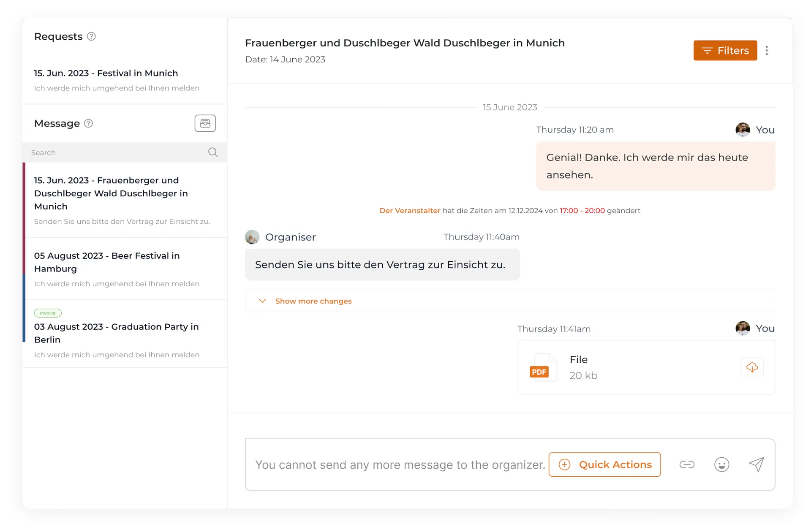
Task: Click the attach link icon
Action: [687, 464]
